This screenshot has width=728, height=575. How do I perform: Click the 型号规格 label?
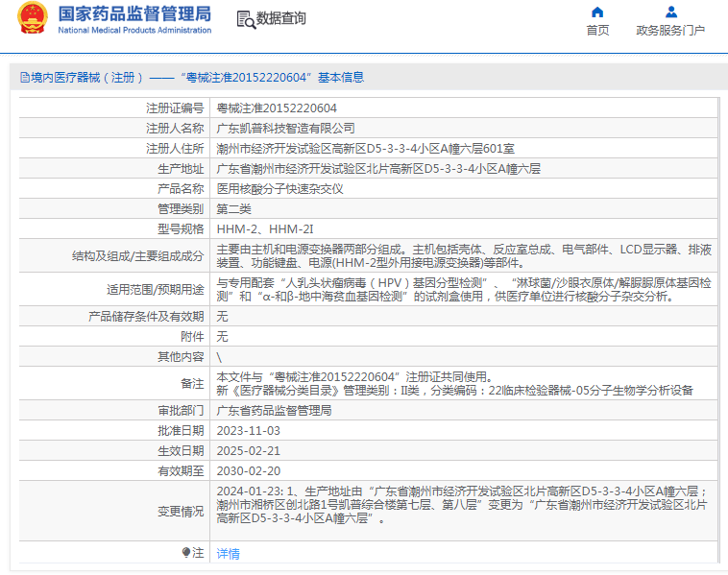tap(181, 229)
